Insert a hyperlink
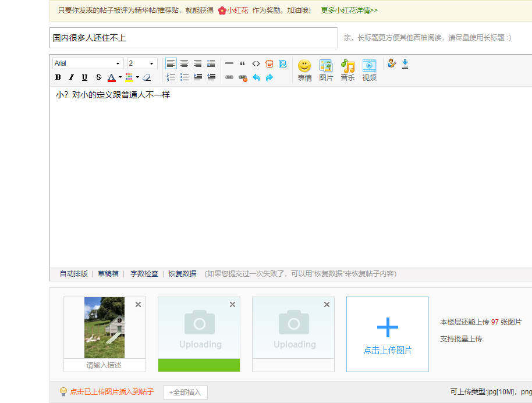The height and width of the screenshot is (403, 532). pos(229,77)
